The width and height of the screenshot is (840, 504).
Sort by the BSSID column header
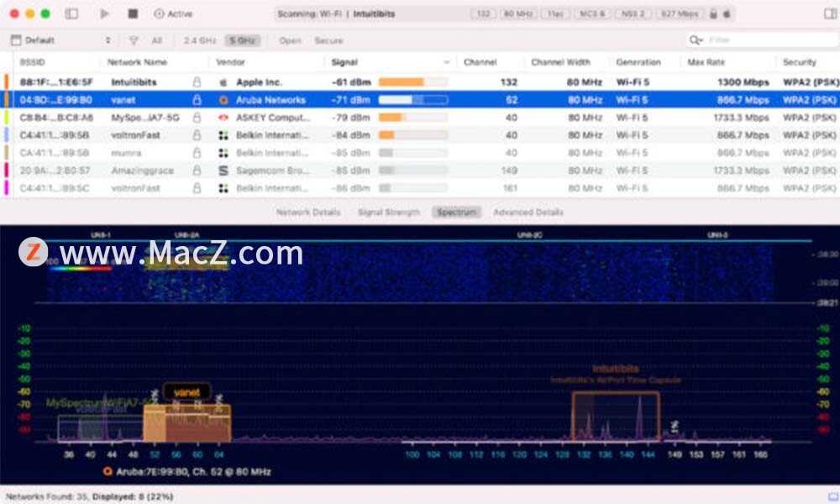32,62
